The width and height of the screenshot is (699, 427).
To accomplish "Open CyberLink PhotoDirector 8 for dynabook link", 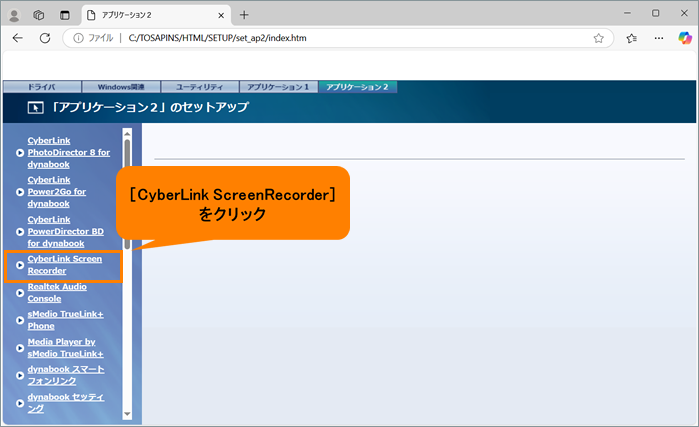I will click(x=69, y=152).
